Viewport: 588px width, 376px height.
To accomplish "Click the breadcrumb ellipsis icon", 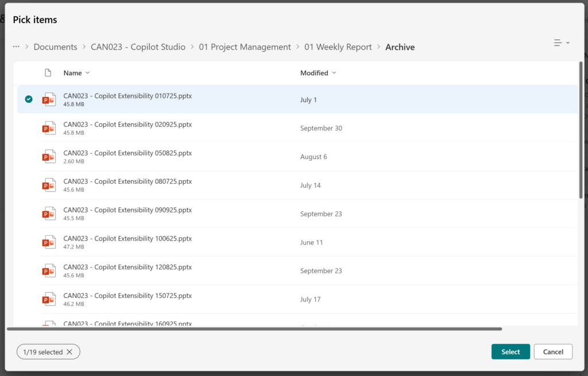I will [x=16, y=46].
